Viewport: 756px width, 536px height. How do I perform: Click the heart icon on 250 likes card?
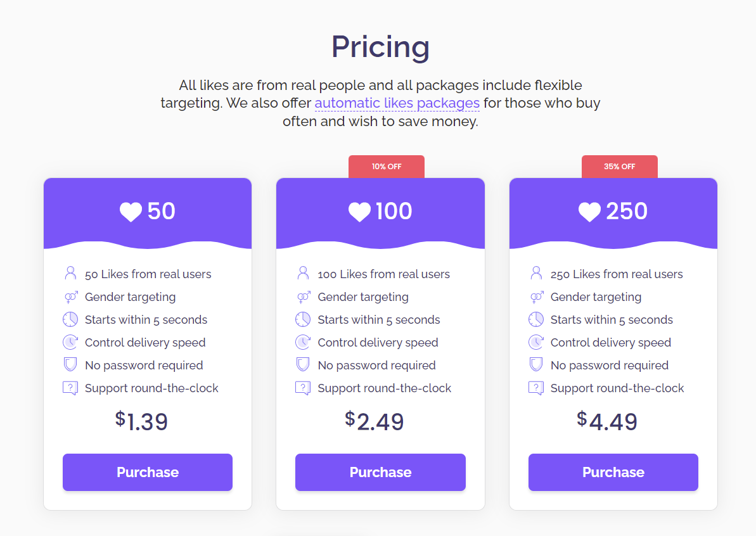pos(589,212)
